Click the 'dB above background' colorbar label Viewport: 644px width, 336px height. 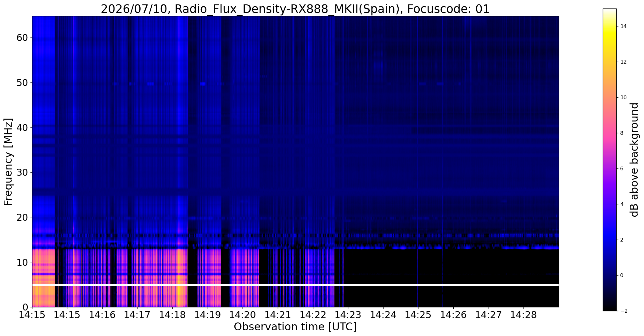coord(635,160)
